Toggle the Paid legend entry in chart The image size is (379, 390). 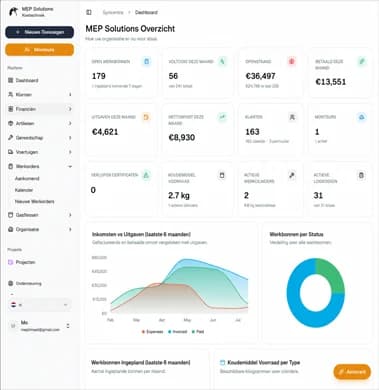tap(198, 332)
